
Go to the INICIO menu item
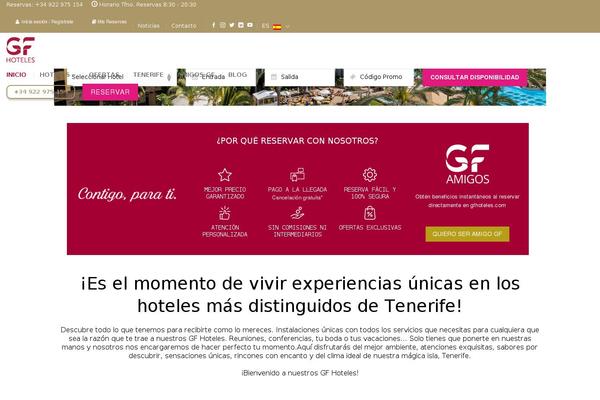[x=16, y=75]
